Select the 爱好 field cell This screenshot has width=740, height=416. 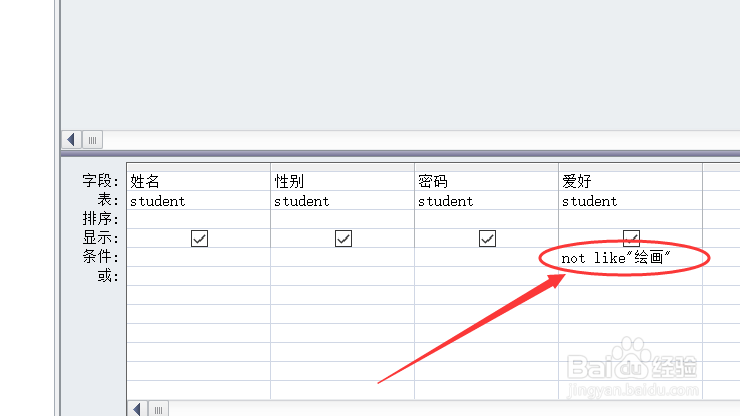[630, 181]
